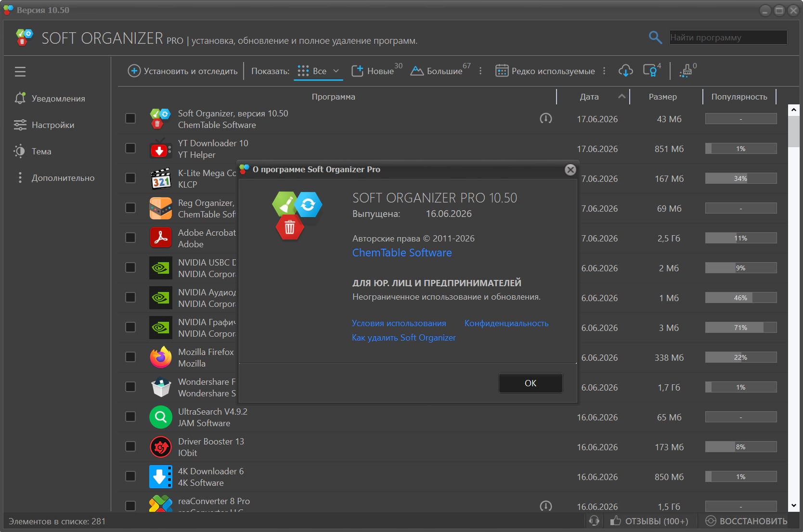Click the Driver Booster 13 red icon
Image resolution: width=803 pixels, height=532 pixels.
pos(160,447)
